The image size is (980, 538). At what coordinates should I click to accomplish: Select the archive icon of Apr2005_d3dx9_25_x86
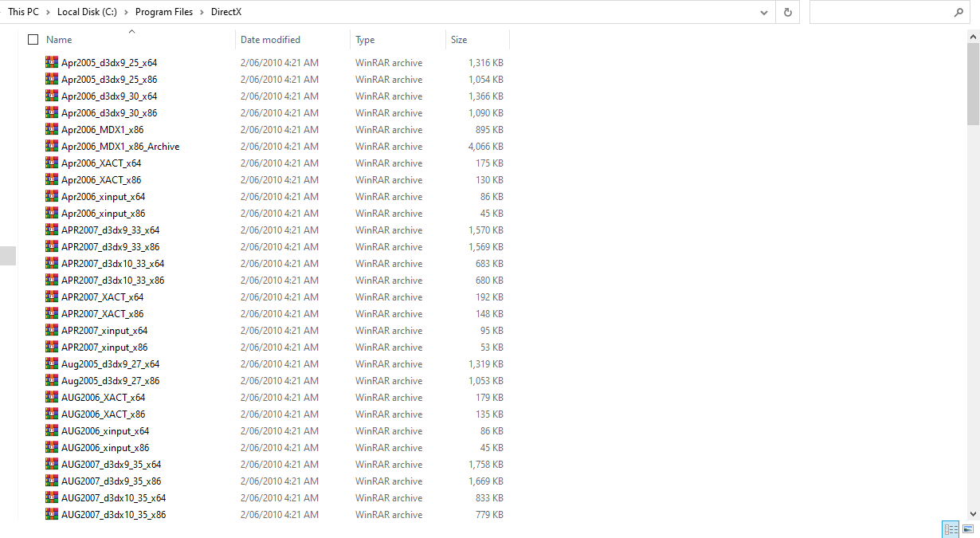[x=52, y=79]
